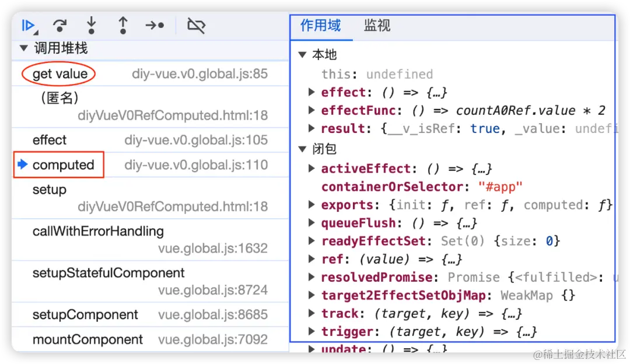
Task: Open source link vue.global.js:8685
Action: (x=213, y=314)
